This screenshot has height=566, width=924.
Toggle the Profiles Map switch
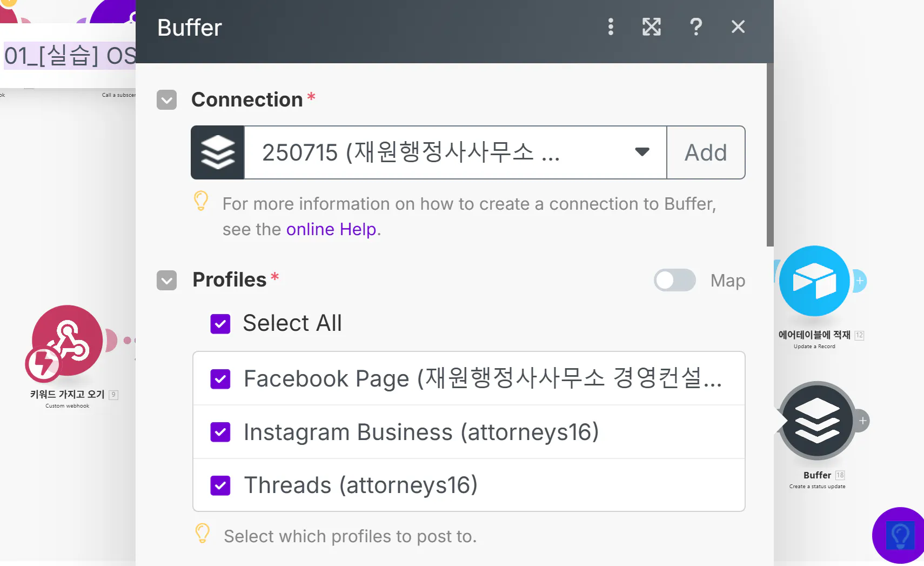coord(674,280)
